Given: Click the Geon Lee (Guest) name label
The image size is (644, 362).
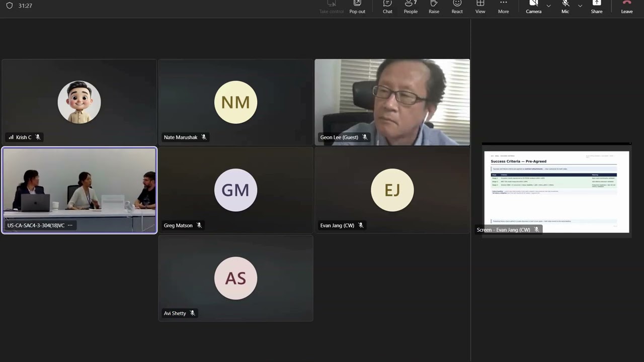Looking at the screenshot, I should point(339,137).
